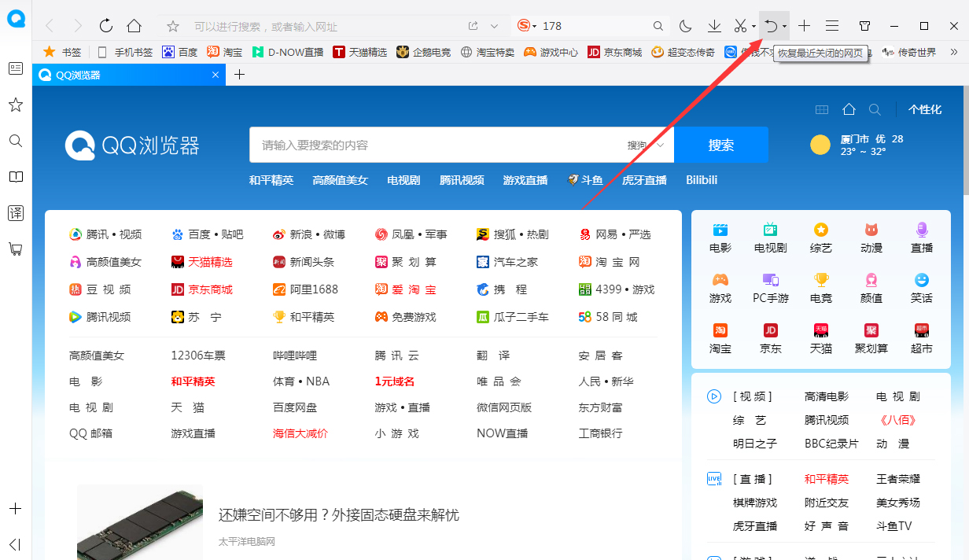The height and width of the screenshot is (560, 969).
Task: Select the 和平精英 hot search category
Action: coord(271,180)
